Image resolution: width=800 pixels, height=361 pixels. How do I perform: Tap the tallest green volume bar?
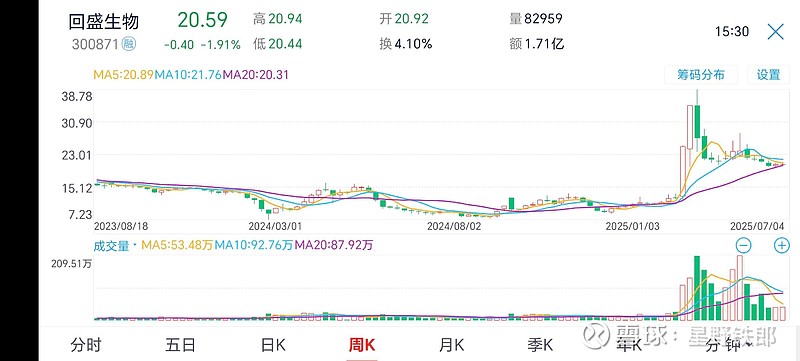(697, 288)
